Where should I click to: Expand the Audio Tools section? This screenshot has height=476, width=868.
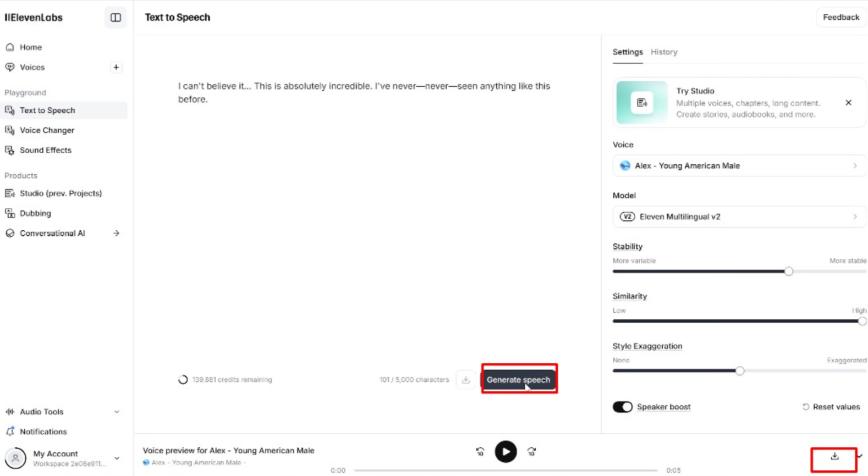[x=63, y=412]
